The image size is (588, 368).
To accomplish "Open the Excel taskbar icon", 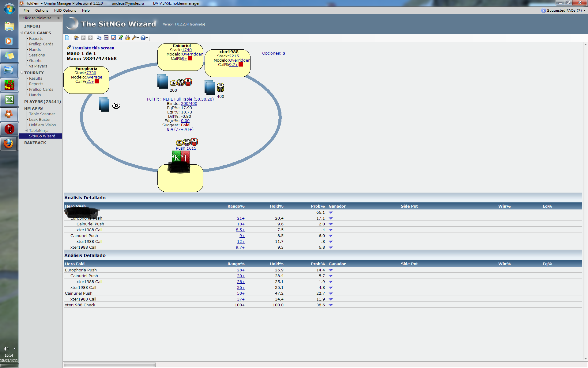I will click(x=9, y=100).
